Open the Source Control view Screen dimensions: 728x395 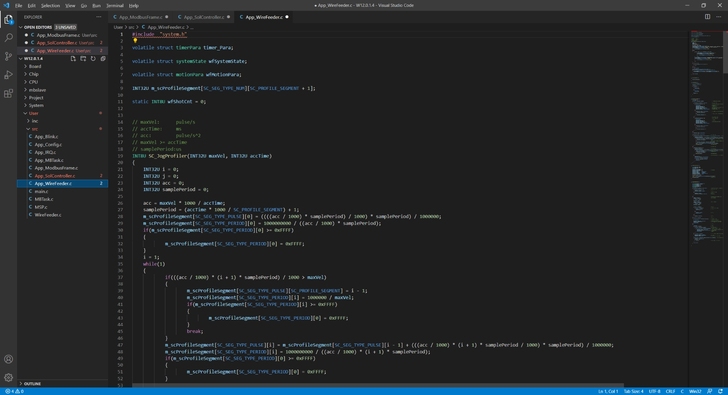pos(8,56)
